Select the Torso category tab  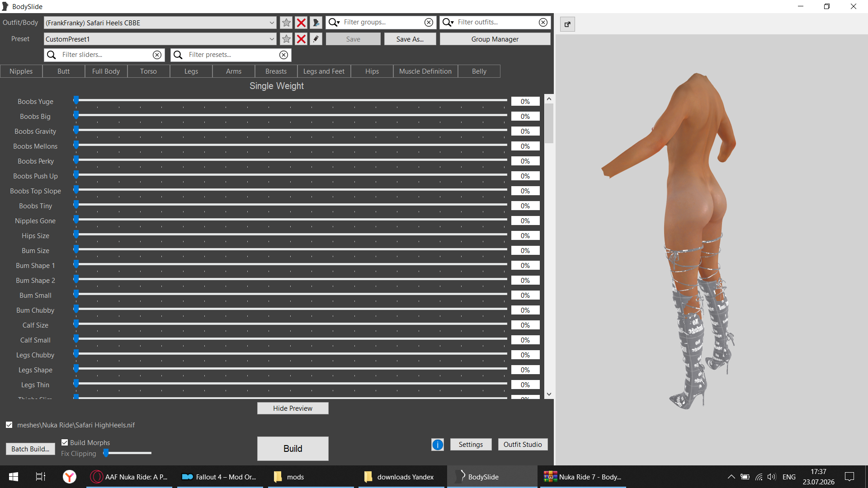(x=148, y=71)
